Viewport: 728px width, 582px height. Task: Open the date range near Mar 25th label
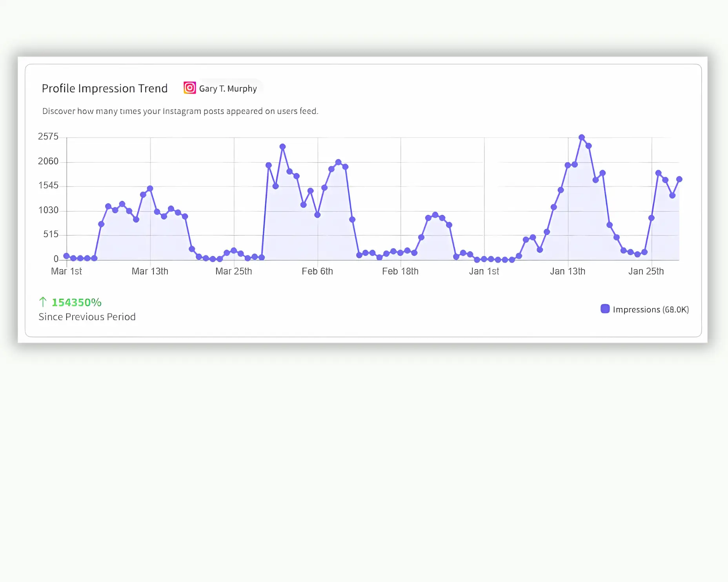(234, 271)
